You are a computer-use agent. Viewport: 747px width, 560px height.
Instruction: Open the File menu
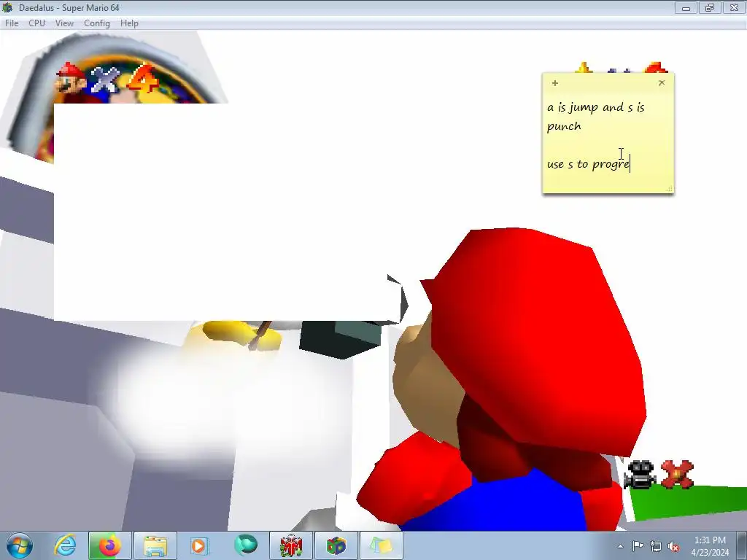pos(12,23)
